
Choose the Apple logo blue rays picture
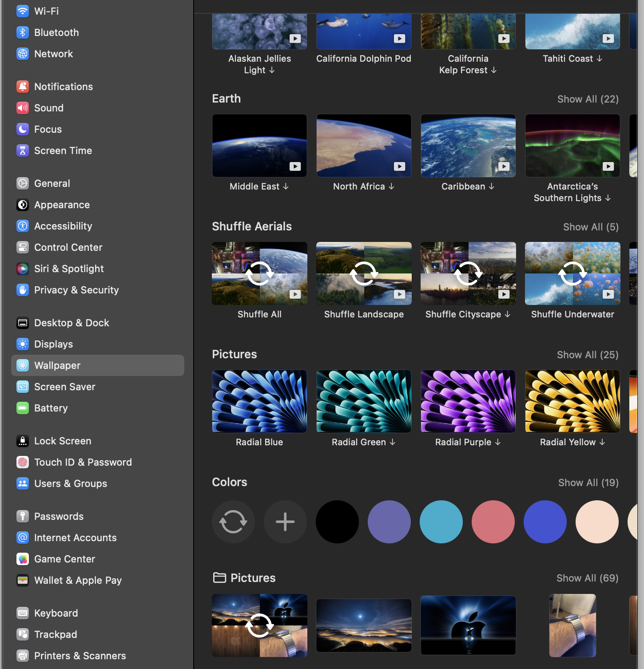[468, 625]
